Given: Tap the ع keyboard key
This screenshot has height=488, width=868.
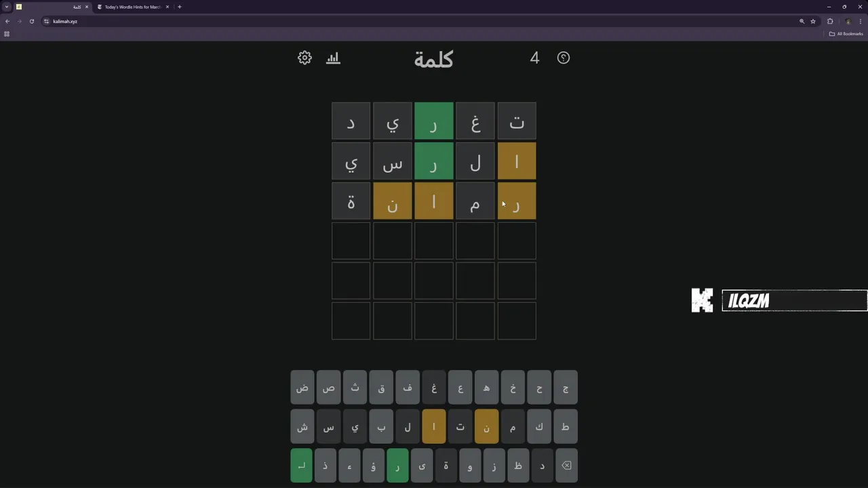Looking at the screenshot, I should tap(460, 388).
